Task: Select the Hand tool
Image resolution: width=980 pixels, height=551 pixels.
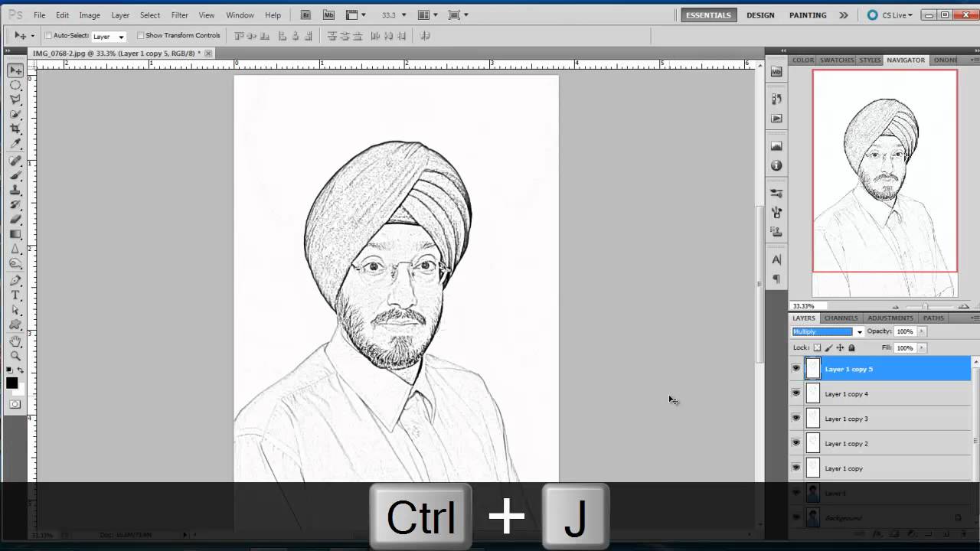Action: coord(15,341)
